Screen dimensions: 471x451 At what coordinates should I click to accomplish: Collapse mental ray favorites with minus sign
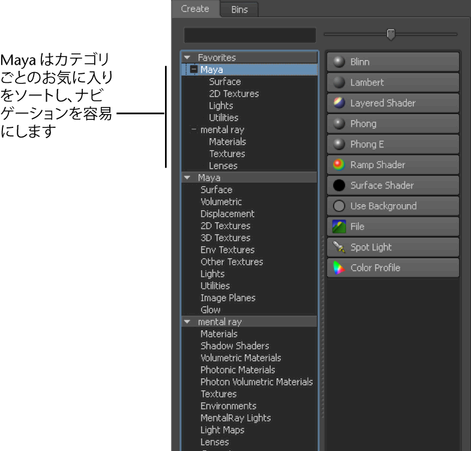pyautogui.click(x=194, y=129)
